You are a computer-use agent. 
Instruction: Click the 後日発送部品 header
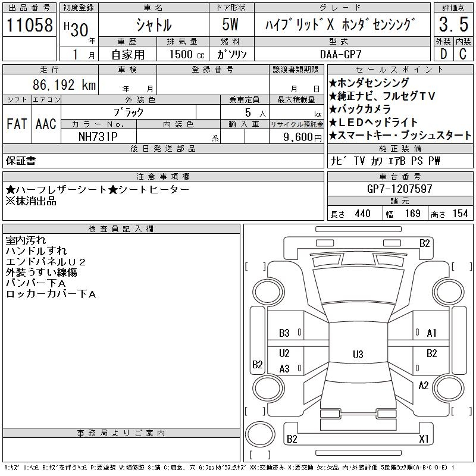[x=163, y=148]
